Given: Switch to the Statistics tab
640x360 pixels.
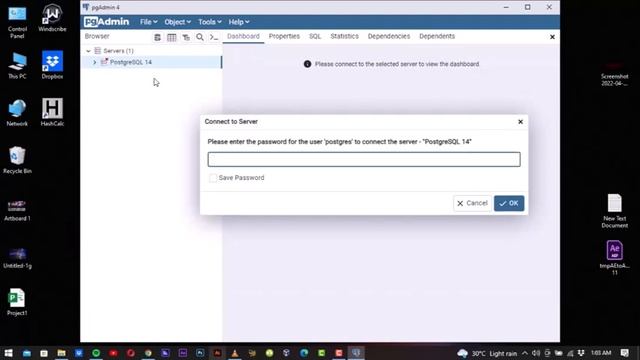Looking at the screenshot, I should (344, 36).
